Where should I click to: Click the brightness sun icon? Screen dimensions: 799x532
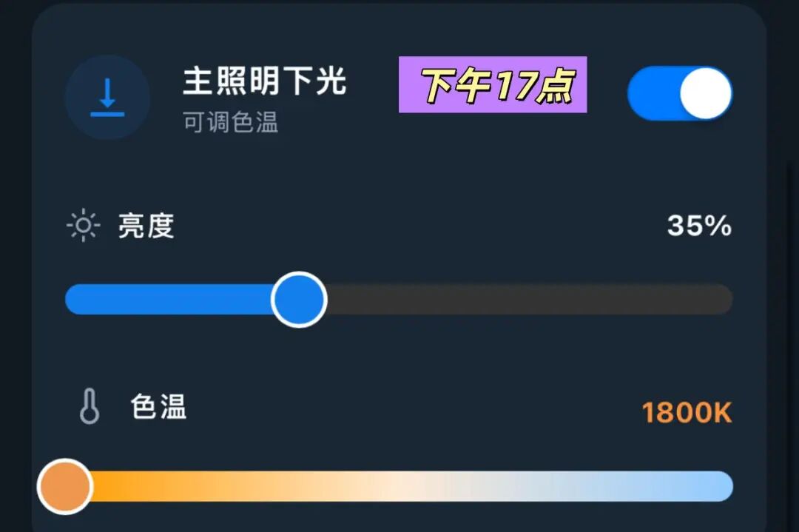84,225
